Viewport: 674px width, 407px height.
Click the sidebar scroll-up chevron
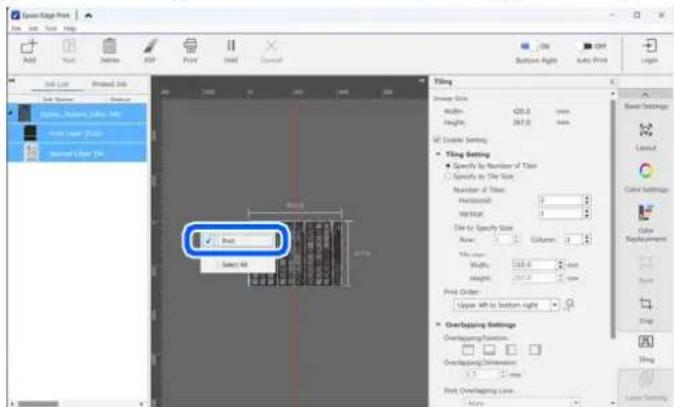pyautogui.click(x=645, y=94)
